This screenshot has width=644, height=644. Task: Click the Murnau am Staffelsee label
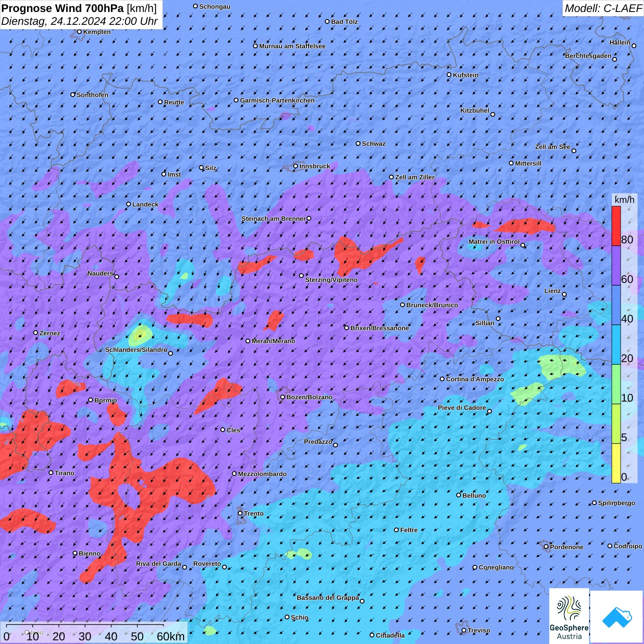(292, 46)
